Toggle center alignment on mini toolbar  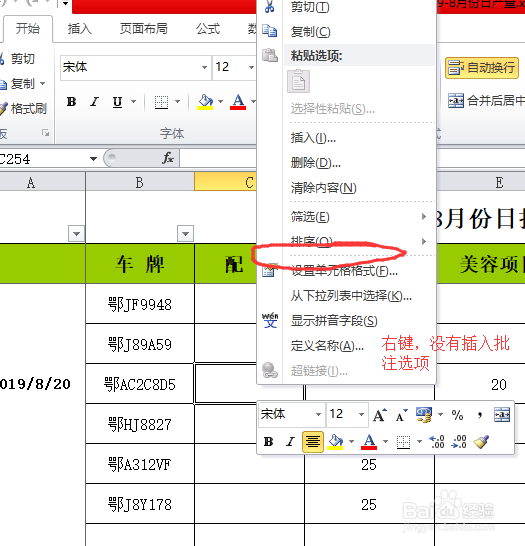pos(313,442)
